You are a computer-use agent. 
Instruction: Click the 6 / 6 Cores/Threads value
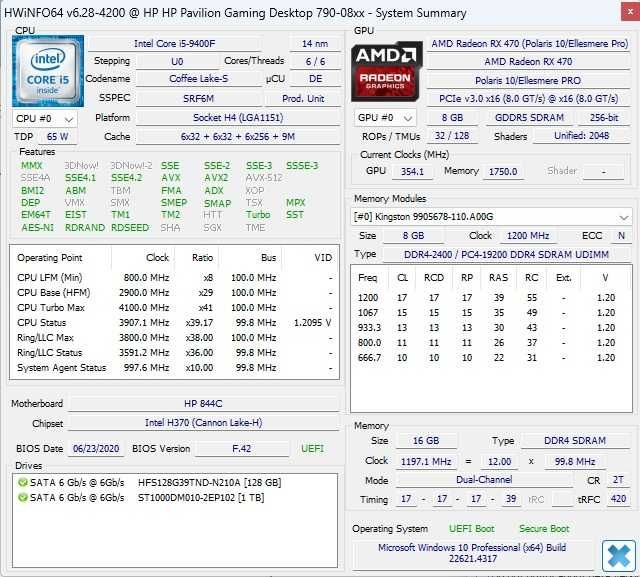(x=315, y=62)
